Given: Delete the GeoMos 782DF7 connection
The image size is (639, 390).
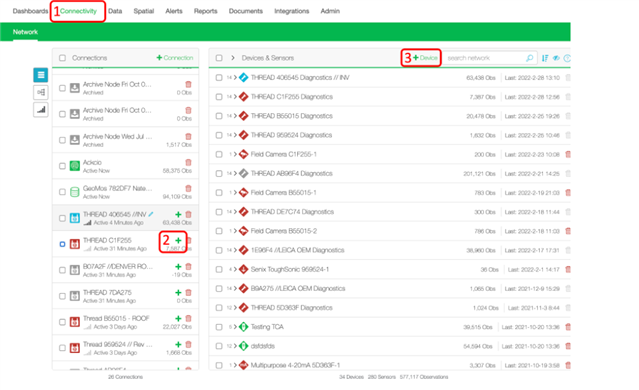Looking at the screenshot, I should point(188,188).
